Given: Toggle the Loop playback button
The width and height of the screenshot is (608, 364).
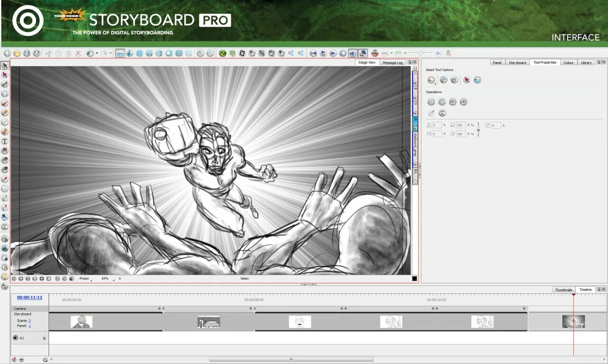Looking at the screenshot, I should (342, 54).
